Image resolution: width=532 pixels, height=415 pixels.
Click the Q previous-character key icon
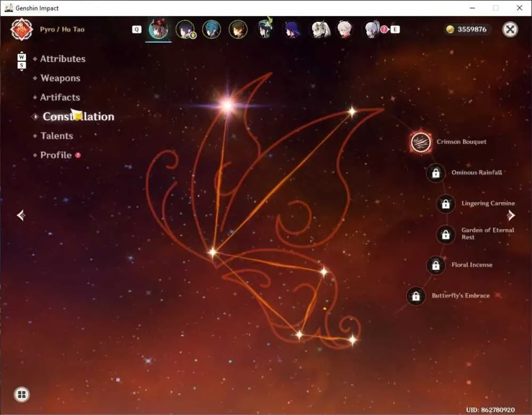136,29
